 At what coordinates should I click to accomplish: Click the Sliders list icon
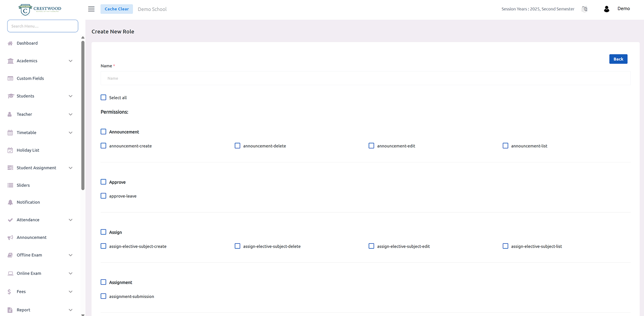10,185
